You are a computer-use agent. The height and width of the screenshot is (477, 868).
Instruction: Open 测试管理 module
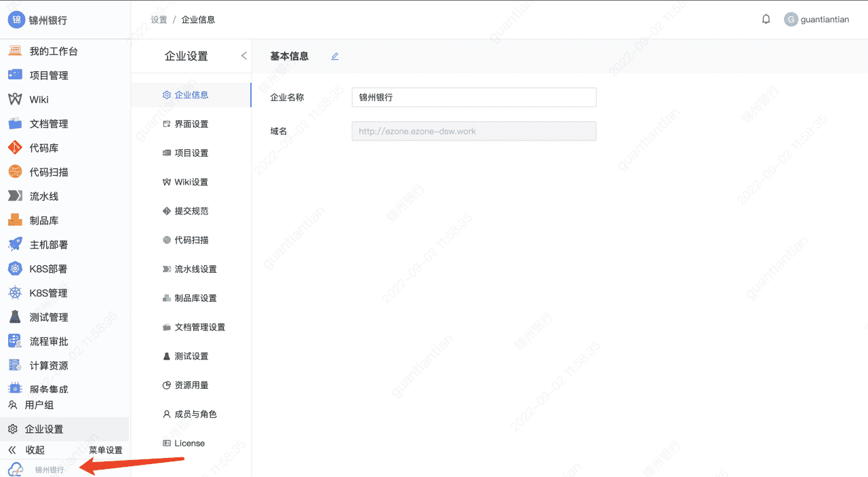[44, 316]
